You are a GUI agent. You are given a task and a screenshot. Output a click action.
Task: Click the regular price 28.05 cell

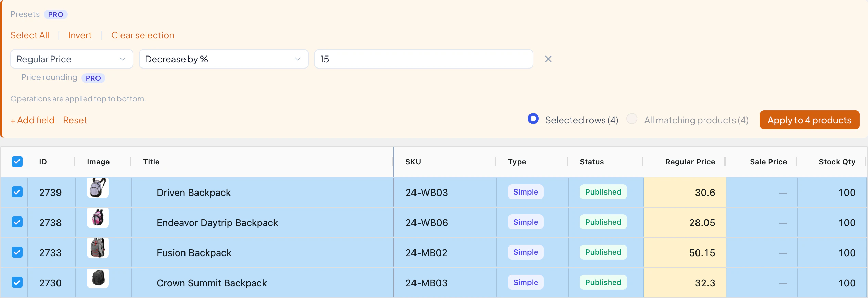685,222
